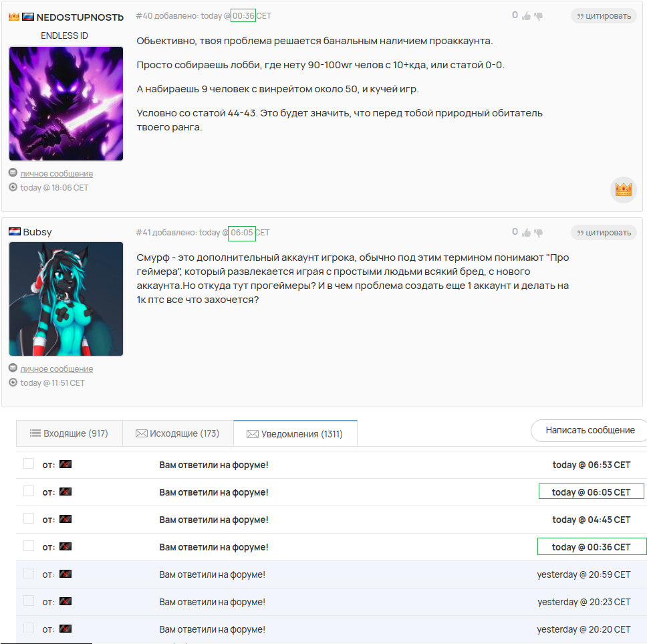Image resolution: width=647 pixels, height=644 pixels.
Task: Click the clock icon beside today @ 18:06 CET
Action: point(13,187)
